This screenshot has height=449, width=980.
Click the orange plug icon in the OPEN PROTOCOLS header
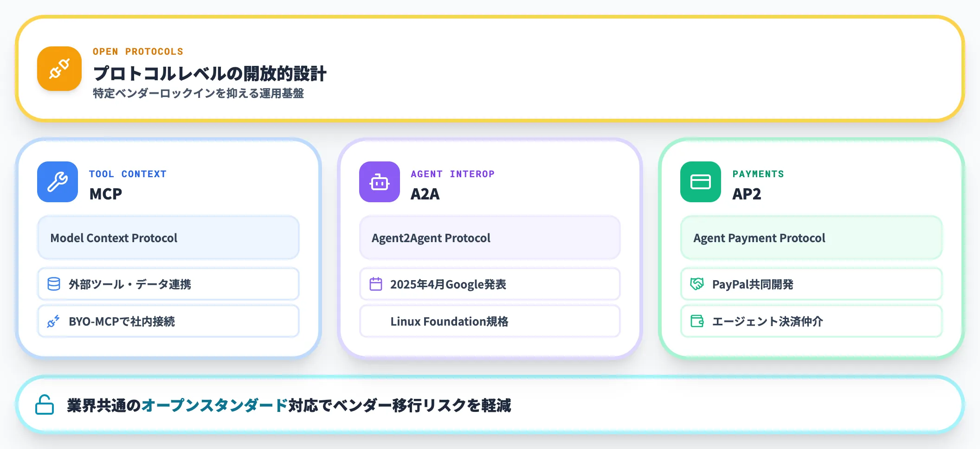click(x=59, y=68)
